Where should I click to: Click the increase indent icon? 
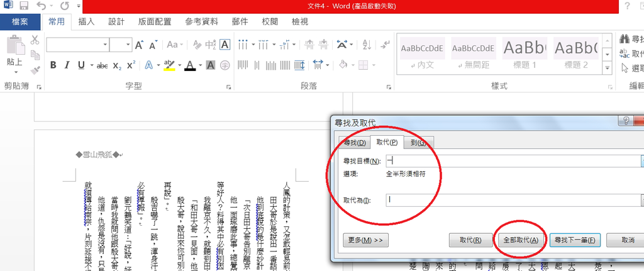324,45
